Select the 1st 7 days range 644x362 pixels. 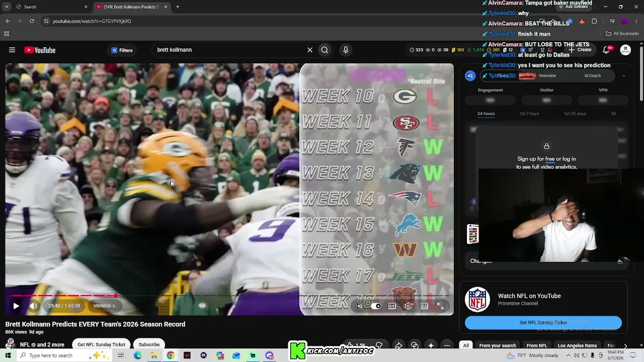point(529,114)
